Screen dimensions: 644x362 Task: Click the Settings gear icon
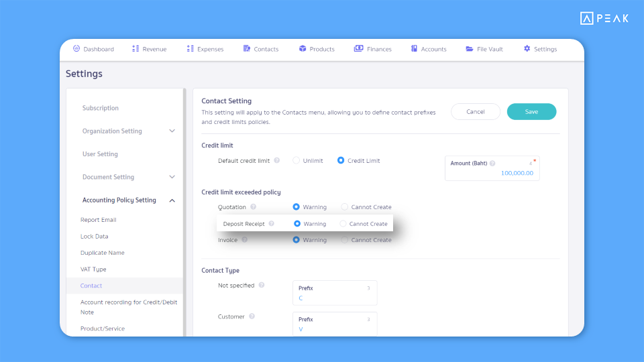(x=527, y=48)
